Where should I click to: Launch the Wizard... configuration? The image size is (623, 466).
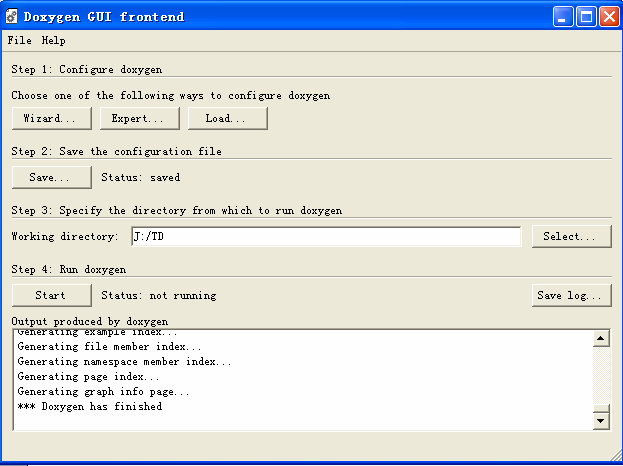tap(52, 118)
